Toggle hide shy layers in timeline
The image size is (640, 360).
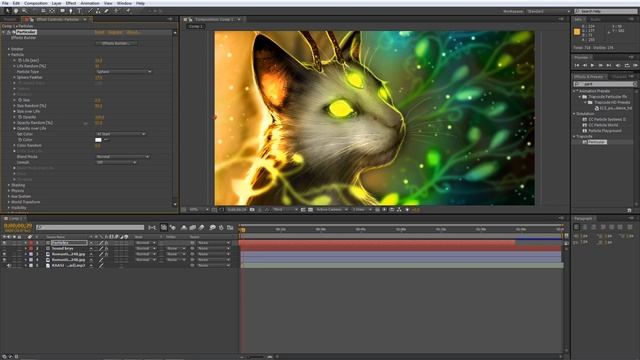[184, 227]
